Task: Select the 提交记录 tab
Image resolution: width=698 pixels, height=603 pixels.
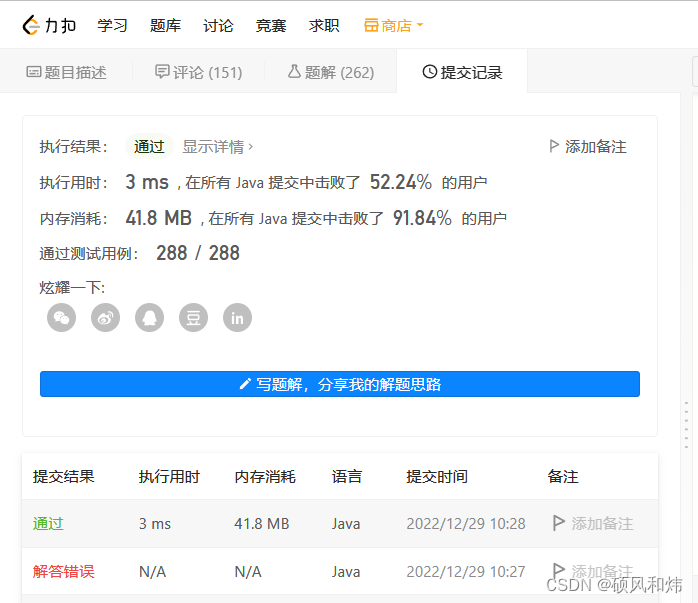Action: click(462, 72)
